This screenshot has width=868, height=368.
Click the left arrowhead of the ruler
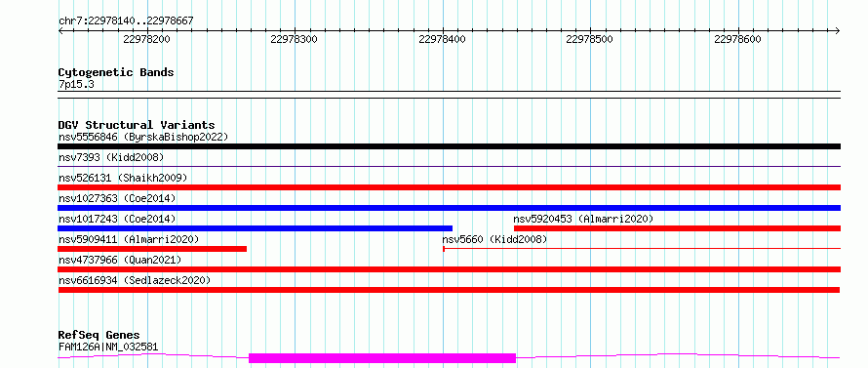[60, 30]
